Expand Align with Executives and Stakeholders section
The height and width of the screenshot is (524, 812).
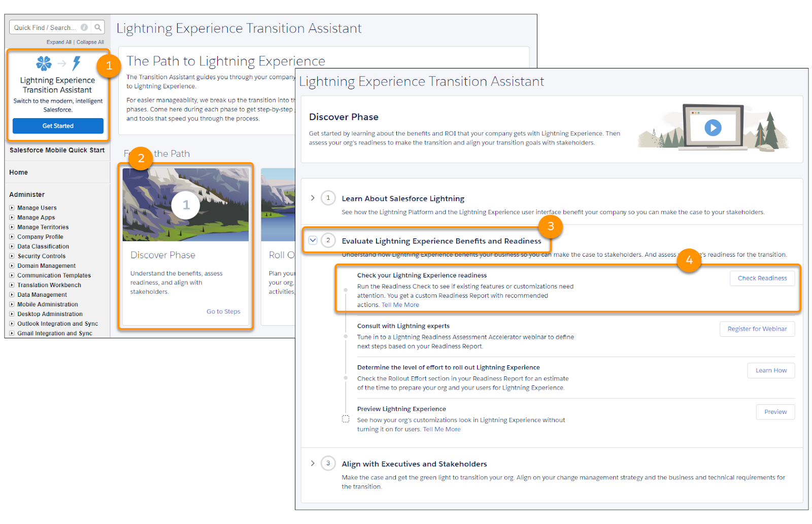pyautogui.click(x=313, y=463)
